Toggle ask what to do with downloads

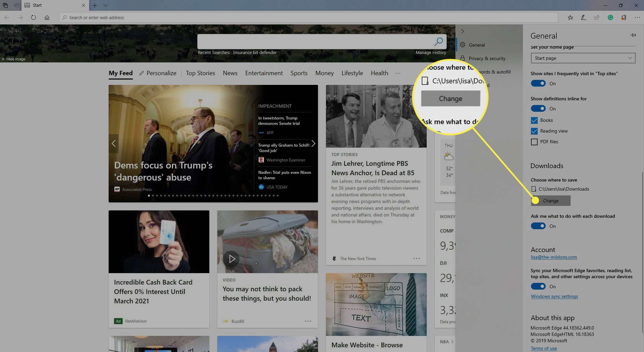click(x=538, y=226)
